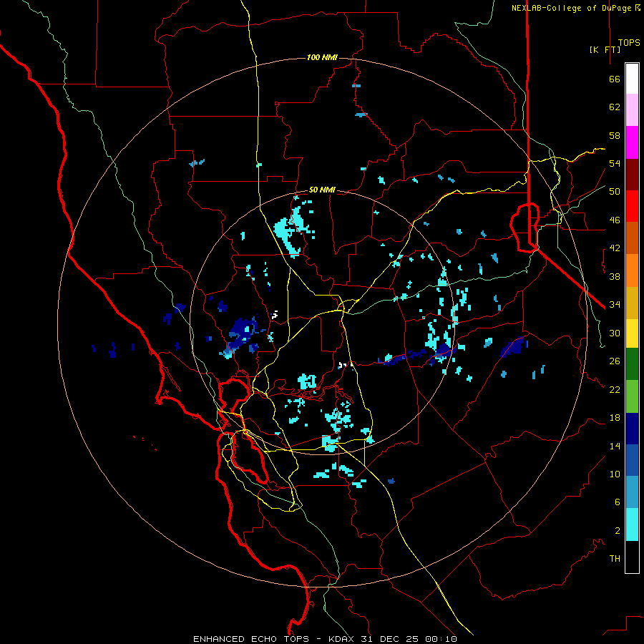This screenshot has width=644, height=644.
Task: Click the '38' legend value
Action: [615, 276]
